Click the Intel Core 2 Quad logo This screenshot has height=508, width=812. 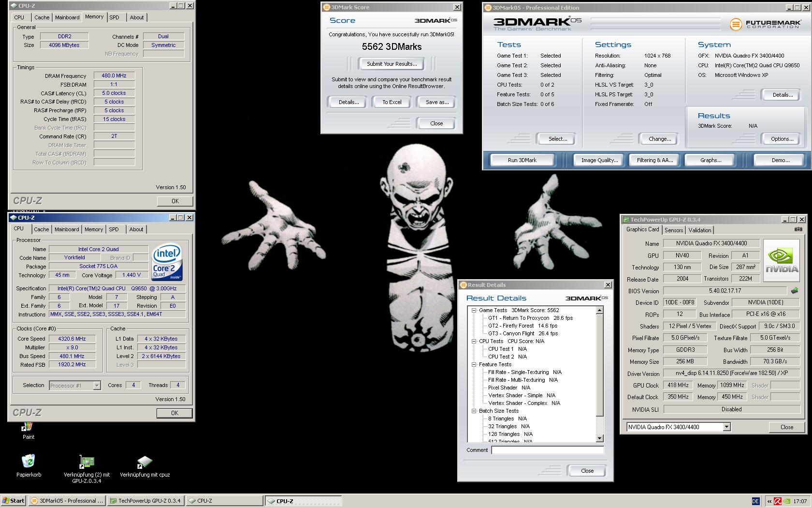click(x=167, y=262)
